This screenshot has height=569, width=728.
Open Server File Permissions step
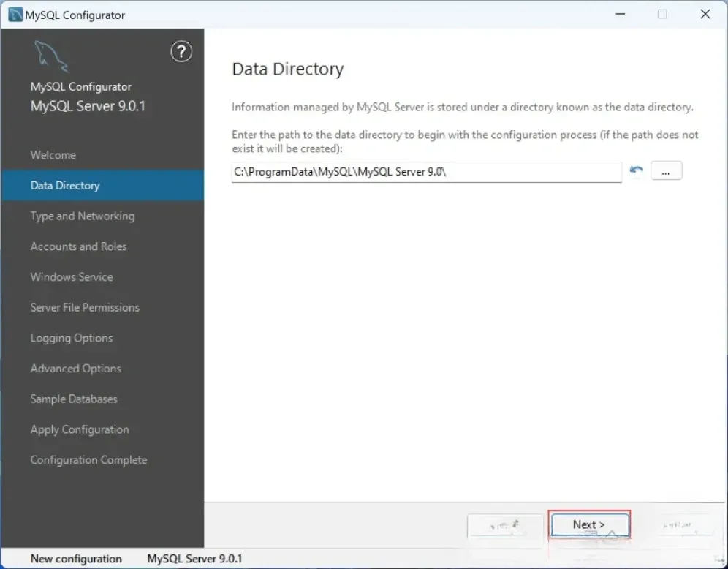pyautogui.click(x=85, y=307)
